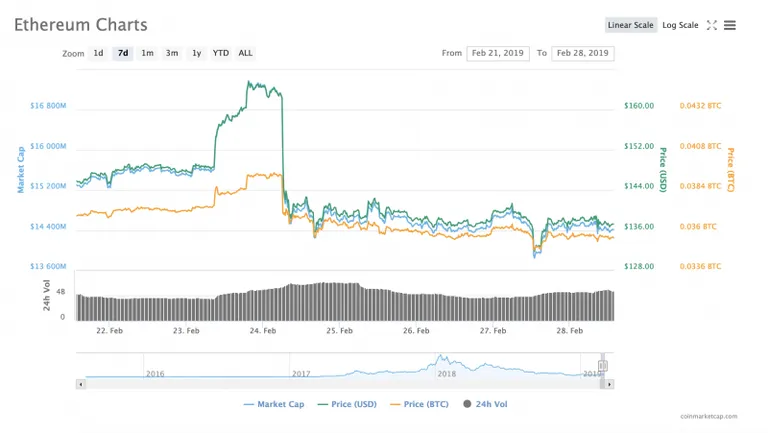Image resolution: width=768 pixels, height=433 pixels.
Task: Open the To date field
Action: point(582,53)
